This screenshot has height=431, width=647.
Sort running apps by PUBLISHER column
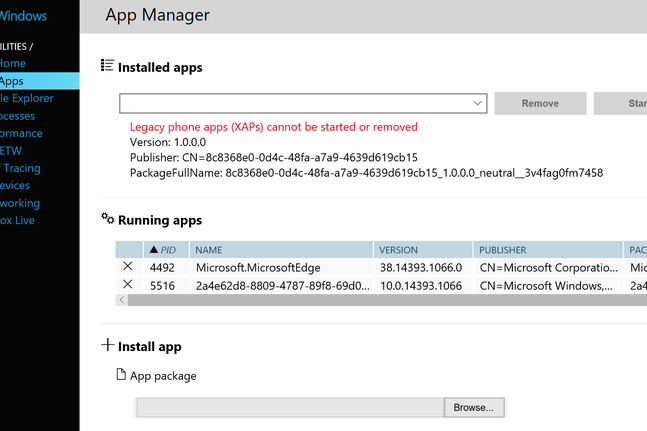point(548,250)
